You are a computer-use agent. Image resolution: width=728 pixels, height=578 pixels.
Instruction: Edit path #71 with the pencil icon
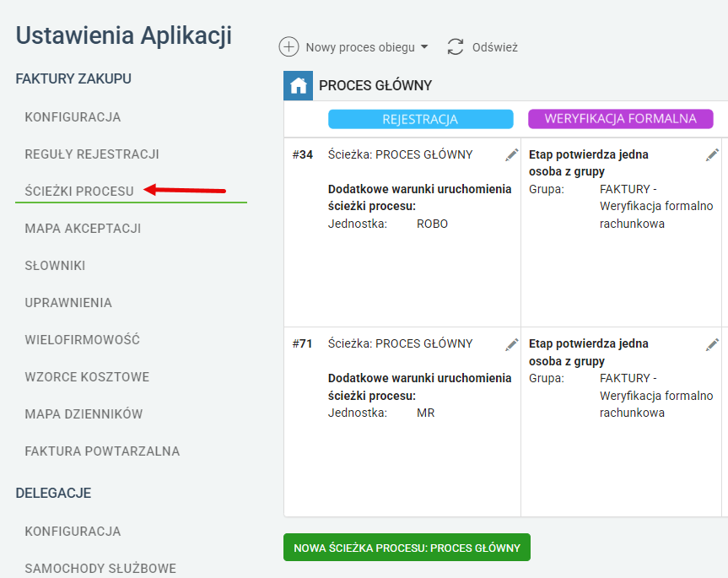tap(512, 344)
